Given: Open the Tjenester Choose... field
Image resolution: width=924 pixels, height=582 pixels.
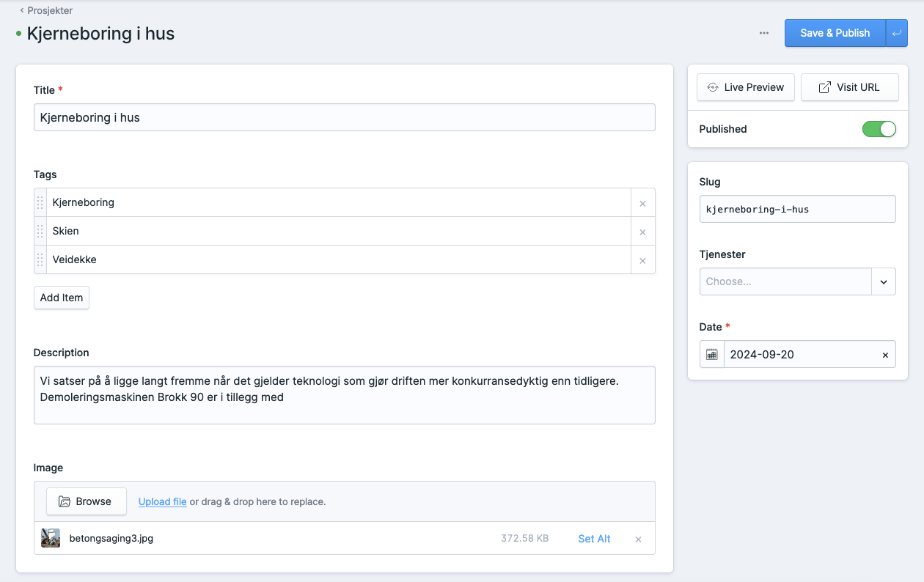Looking at the screenshot, I should click(785, 281).
